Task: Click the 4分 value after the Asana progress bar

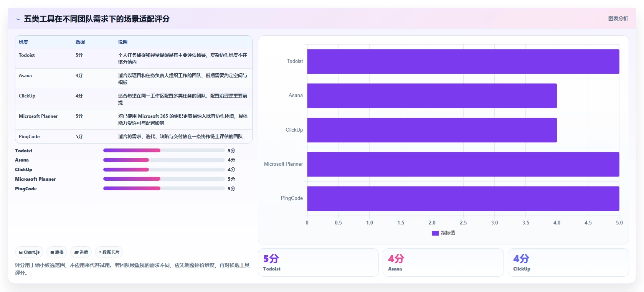Action: coord(231,160)
